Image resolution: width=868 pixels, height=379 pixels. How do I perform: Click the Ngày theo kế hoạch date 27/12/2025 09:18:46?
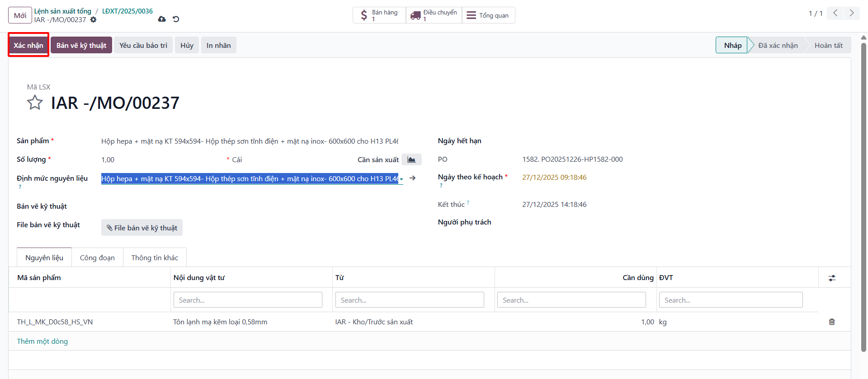point(554,177)
